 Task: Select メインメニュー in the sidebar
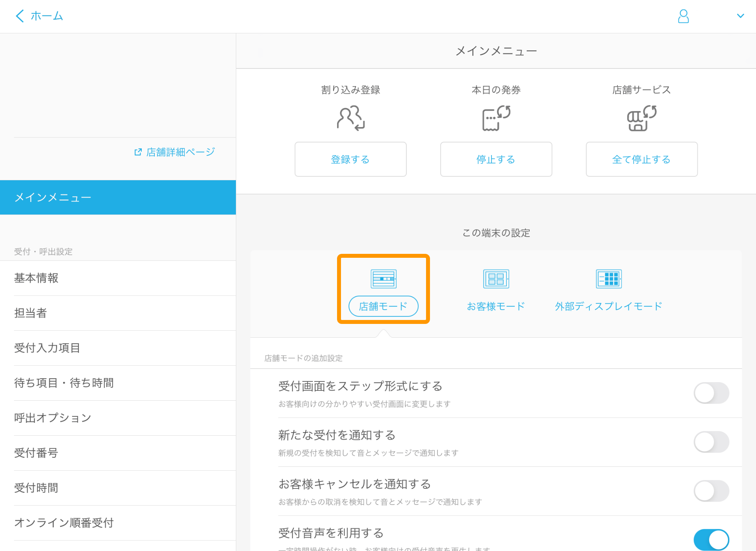tap(53, 197)
